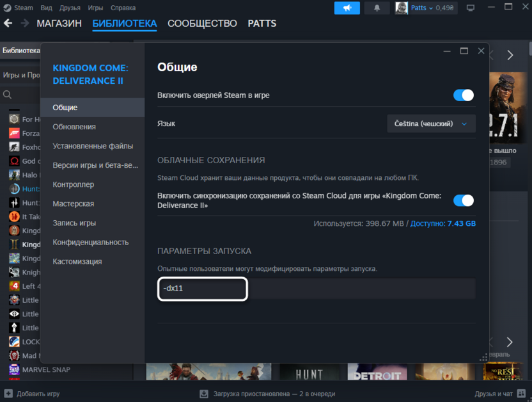This screenshot has width=532, height=402.
Task: Switch to Big Picture mode monitor icon
Action: point(470,8)
